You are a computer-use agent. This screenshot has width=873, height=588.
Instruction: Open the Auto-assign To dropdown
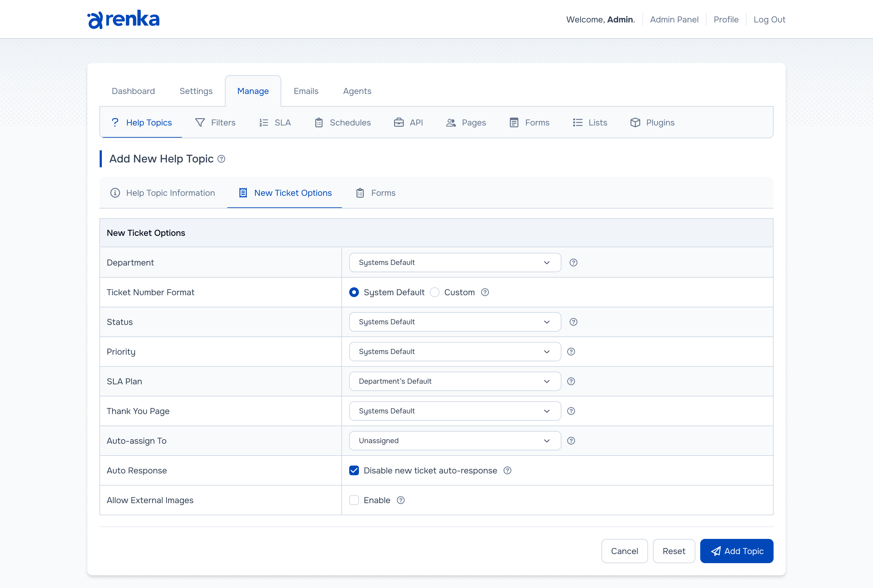point(455,441)
